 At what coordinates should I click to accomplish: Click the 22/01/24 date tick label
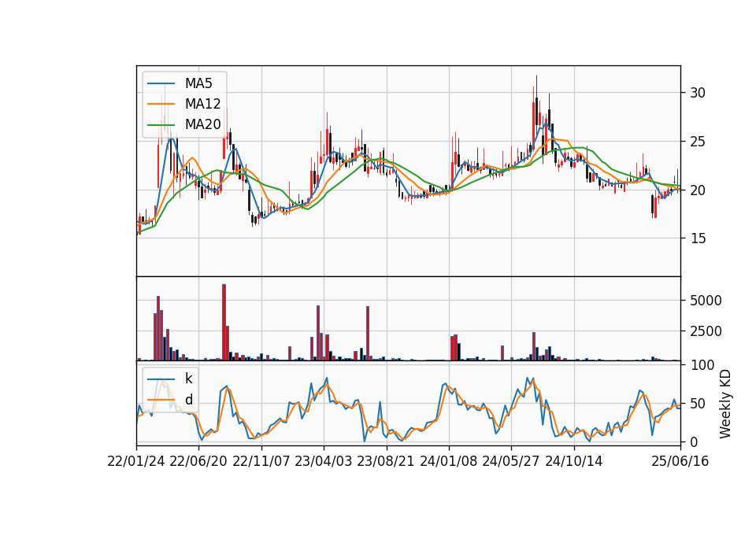click(136, 461)
